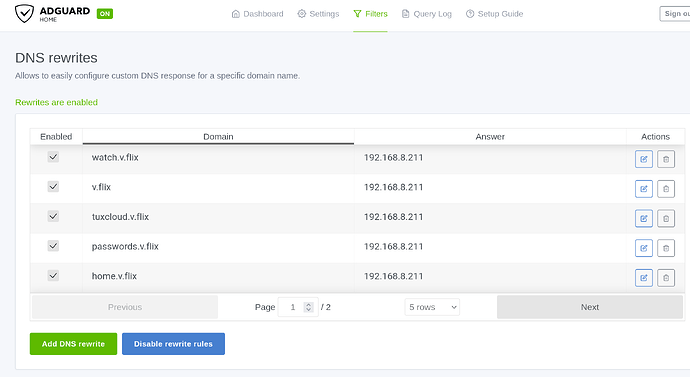
Task: Delete the passwords.v.flix rewrite
Action: click(666, 248)
